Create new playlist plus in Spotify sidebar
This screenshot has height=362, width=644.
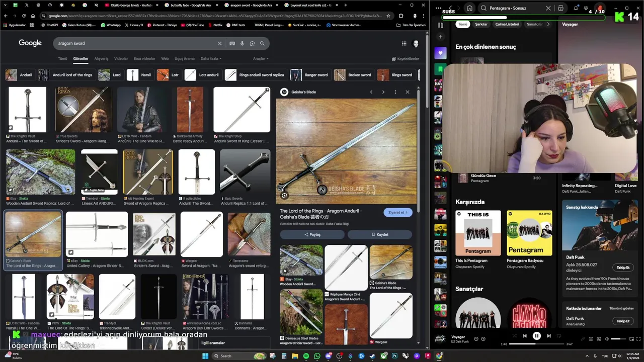point(440,37)
